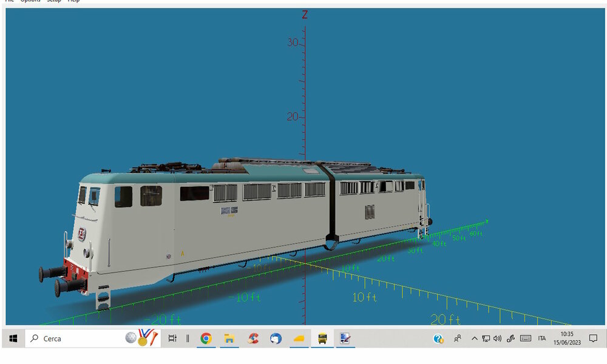Screen dimensions: 607x364
Task: Open the touch keyboard icon
Action: click(525, 339)
